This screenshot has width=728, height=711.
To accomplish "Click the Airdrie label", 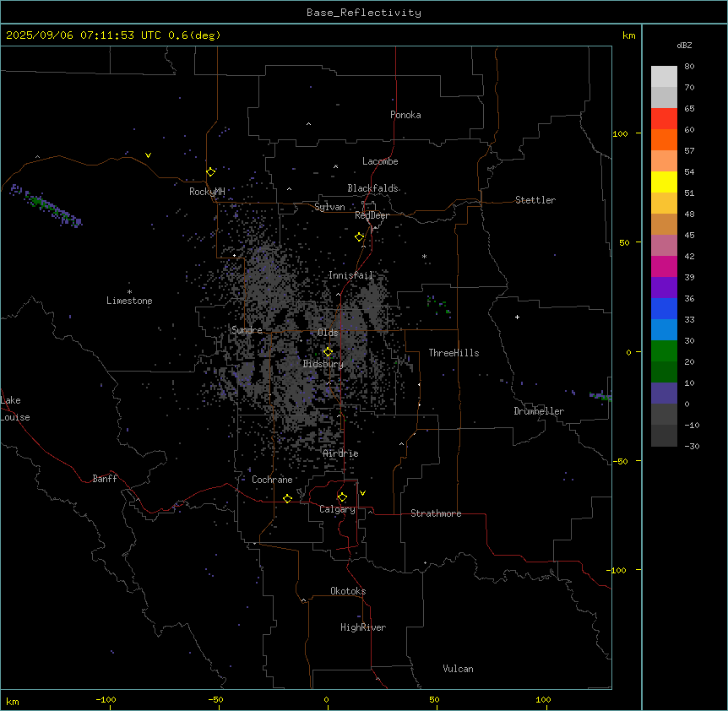I will (340, 453).
